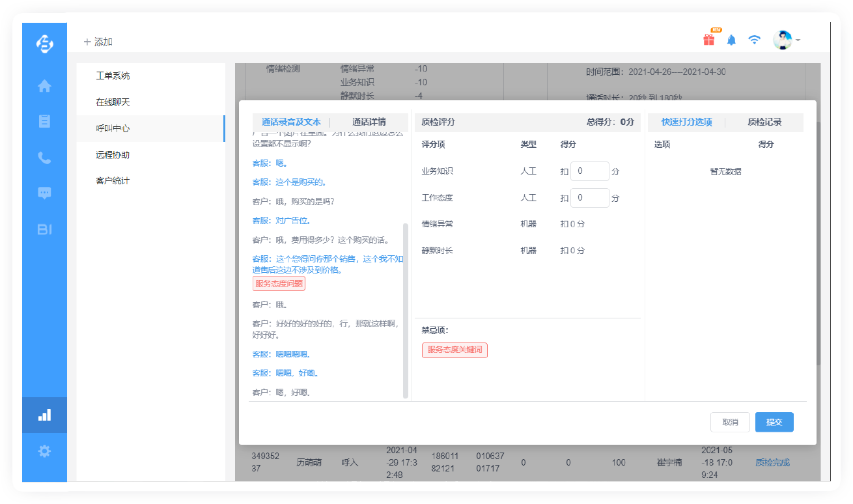853x504 pixels.
Task: Select 远程协助 in the side menu
Action: click(x=113, y=155)
